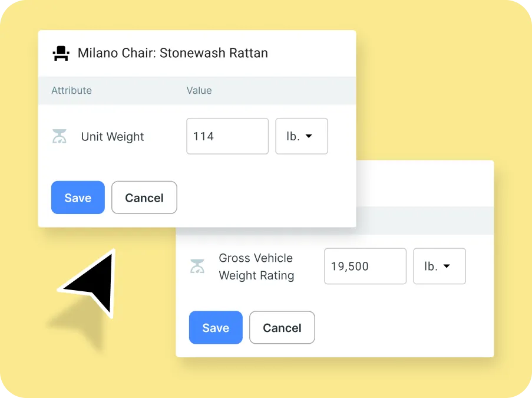
Task: Click the armchair icon beside Milano Chair title
Action: [x=61, y=54]
